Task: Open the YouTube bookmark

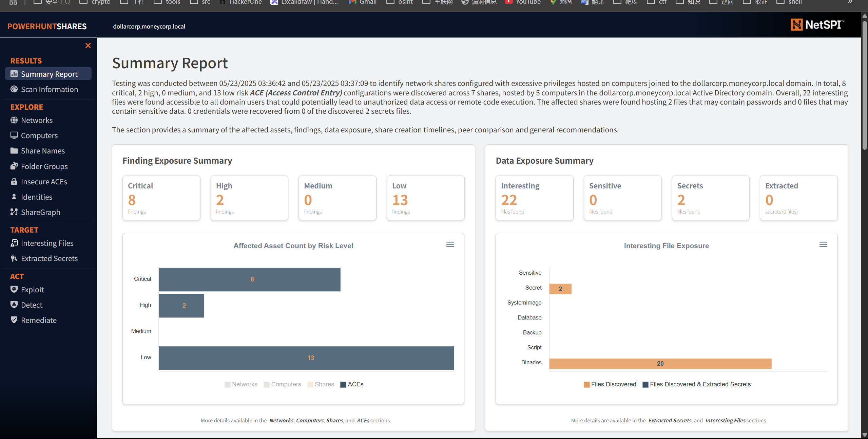Action: (523, 2)
